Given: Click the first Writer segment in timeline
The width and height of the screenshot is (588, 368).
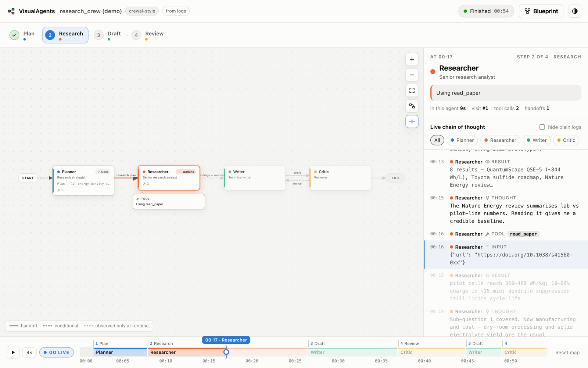Looking at the screenshot, I should [x=352, y=352].
